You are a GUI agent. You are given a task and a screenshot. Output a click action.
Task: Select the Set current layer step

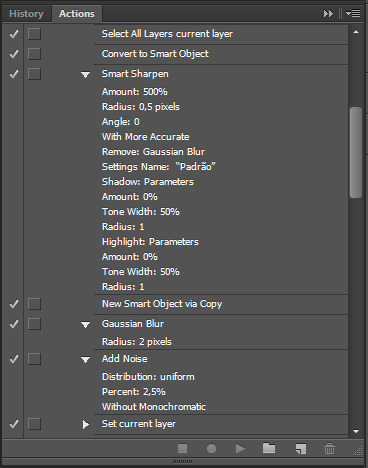(139, 424)
